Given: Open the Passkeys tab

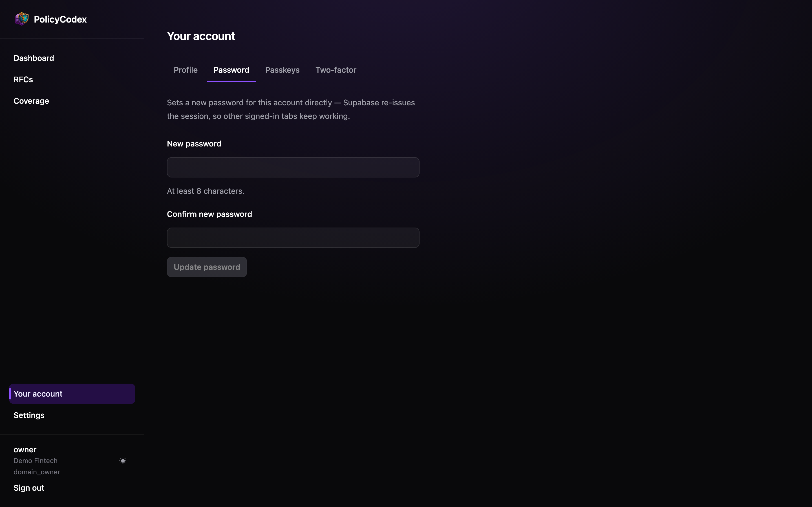Looking at the screenshot, I should (x=282, y=70).
